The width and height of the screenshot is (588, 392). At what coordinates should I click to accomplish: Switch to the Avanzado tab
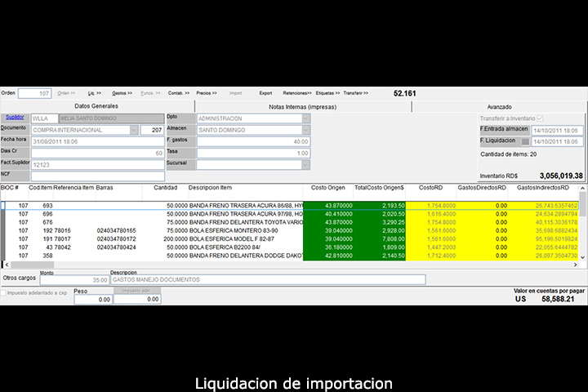click(x=499, y=106)
